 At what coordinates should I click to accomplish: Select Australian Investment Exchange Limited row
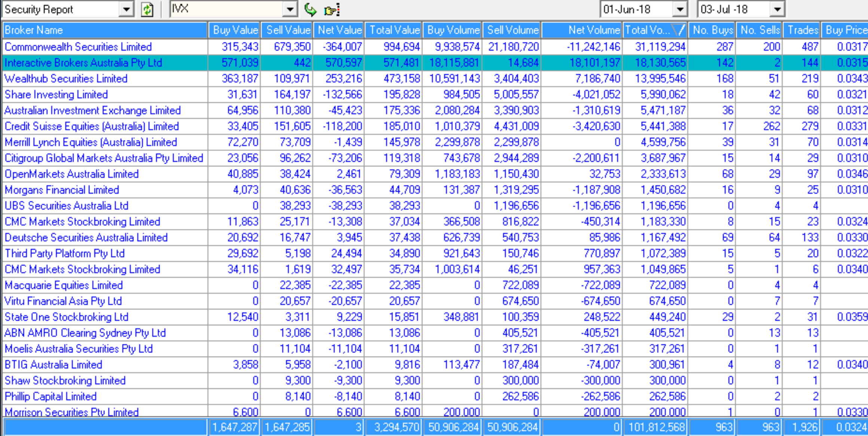[x=435, y=110]
